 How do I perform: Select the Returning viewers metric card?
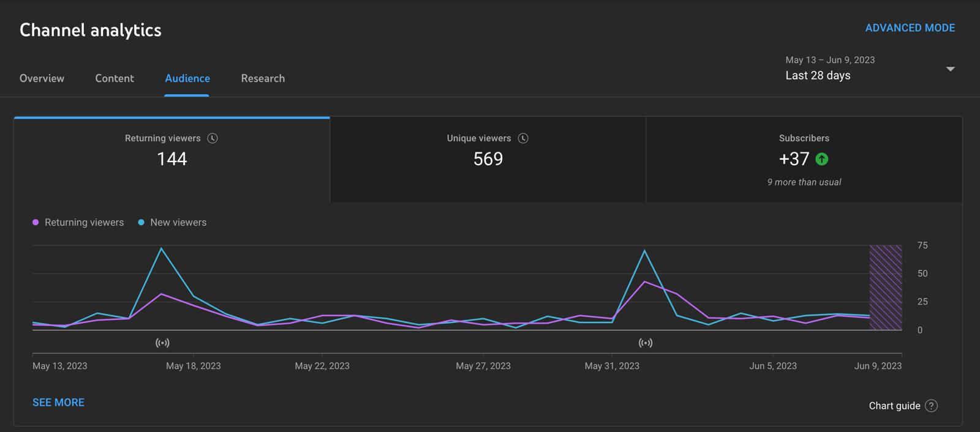click(x=171, y=159)
